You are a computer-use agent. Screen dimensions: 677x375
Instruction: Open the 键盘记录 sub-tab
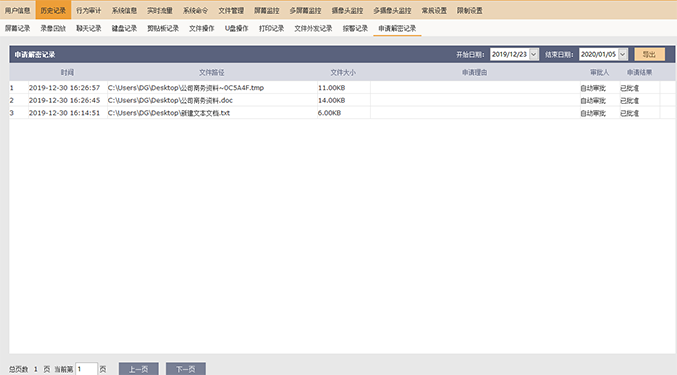pyautogui.click(x=124, y=28)
